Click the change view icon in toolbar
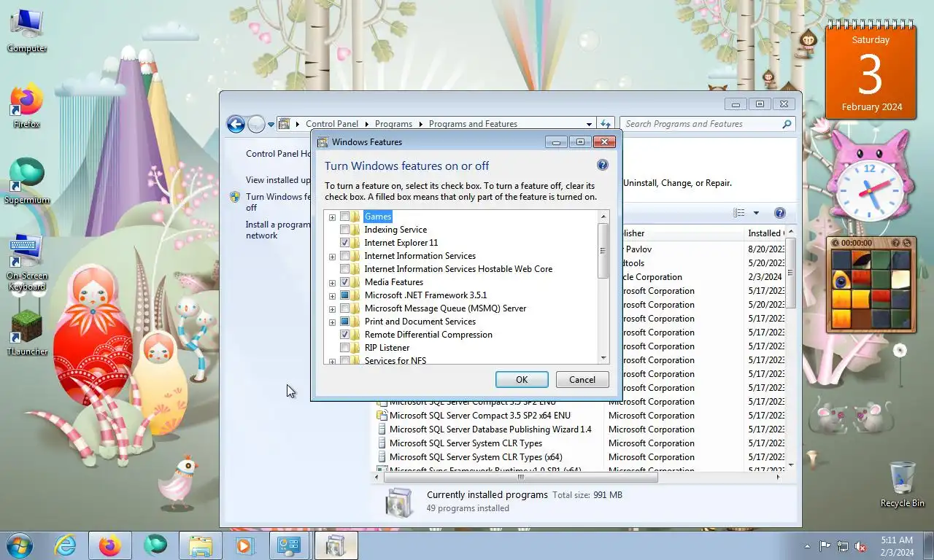This screenshot has height=560, width=934. tap(739, 213)
